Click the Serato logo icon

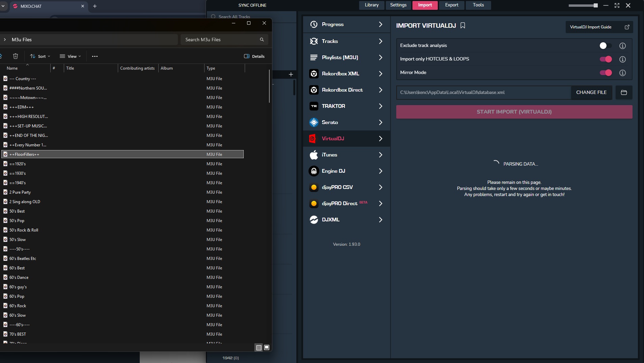coord(314,122)
